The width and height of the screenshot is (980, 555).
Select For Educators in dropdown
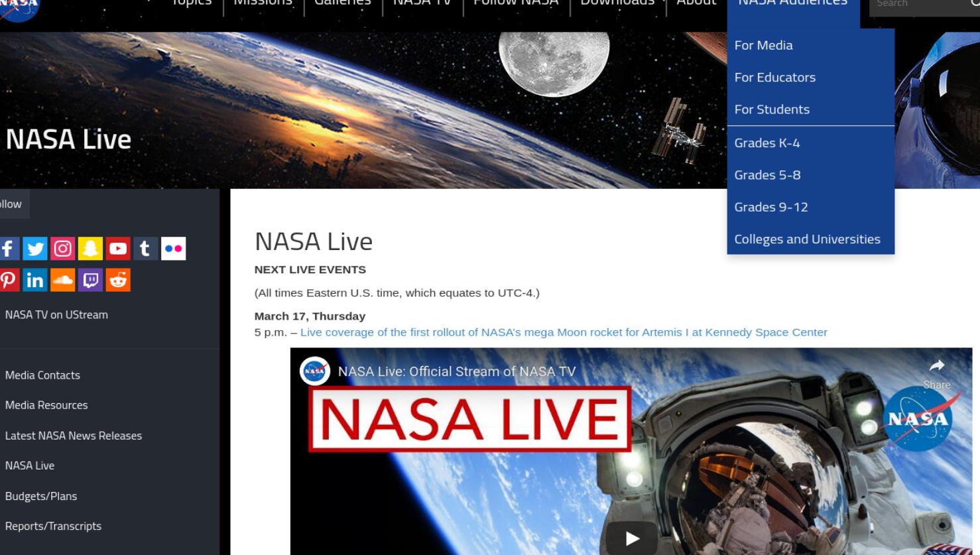point(810,77)
